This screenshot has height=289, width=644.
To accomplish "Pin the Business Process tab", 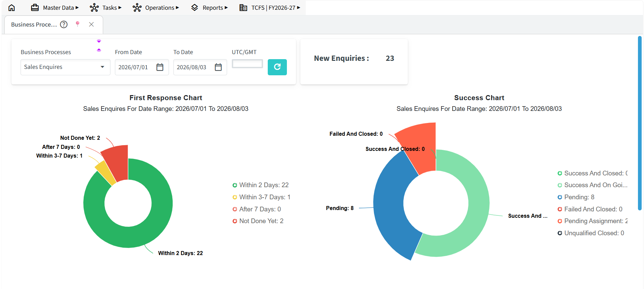I will click(x=78, y=24).
